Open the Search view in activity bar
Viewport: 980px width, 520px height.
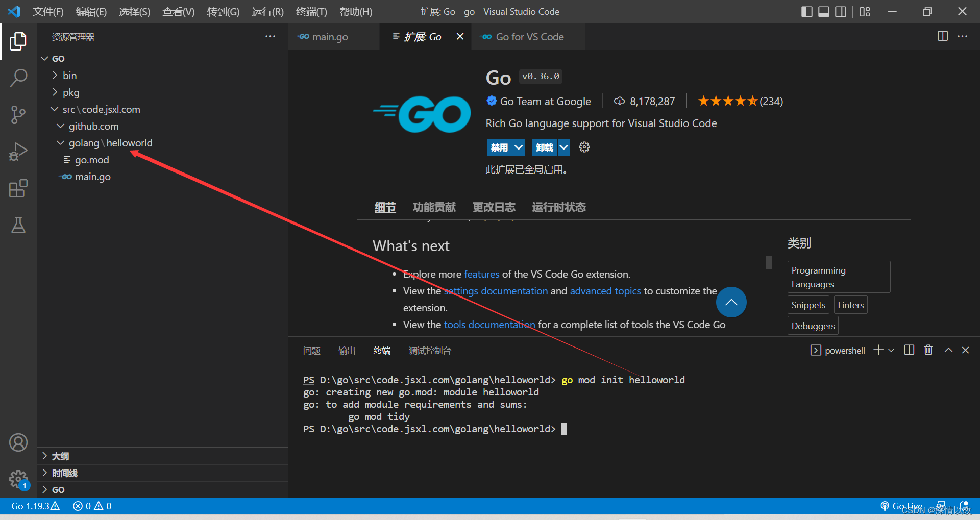[18, 78]
